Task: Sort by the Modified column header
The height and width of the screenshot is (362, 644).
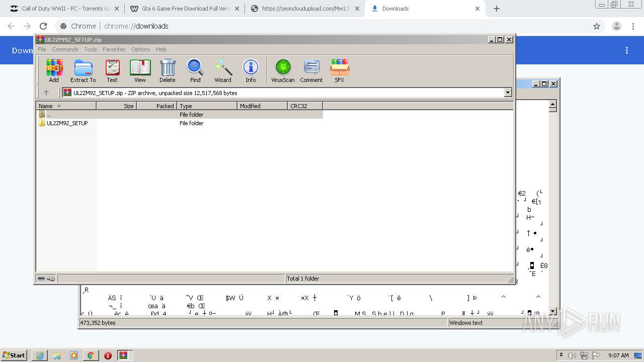Action: [262, 106]
